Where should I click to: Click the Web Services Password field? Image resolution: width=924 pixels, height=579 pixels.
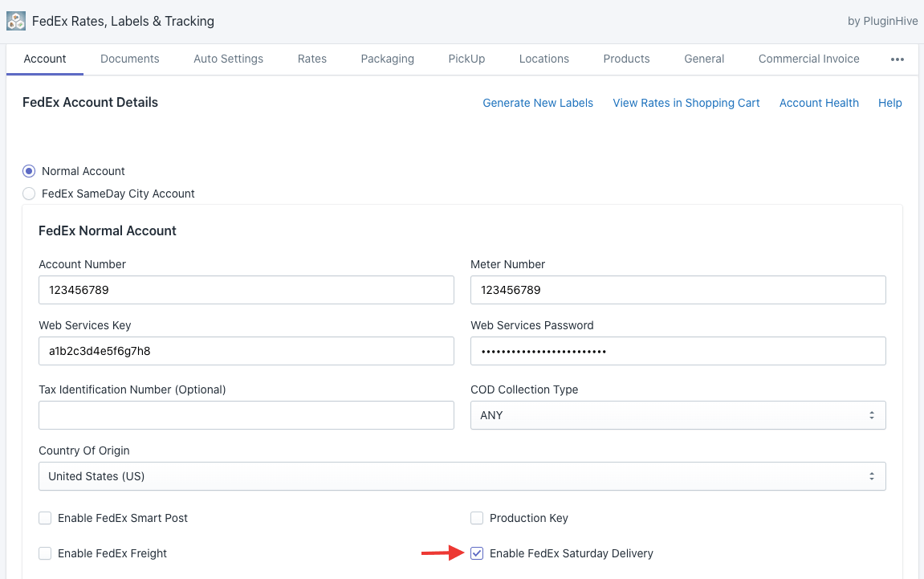(x=678, y=351)
